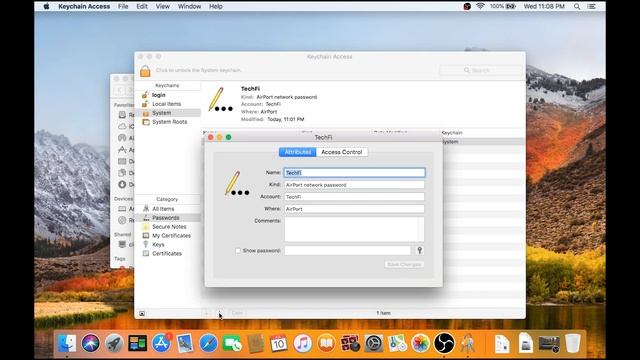Click the Kind field
Viewport: 640px width, 360px height.
354,185
